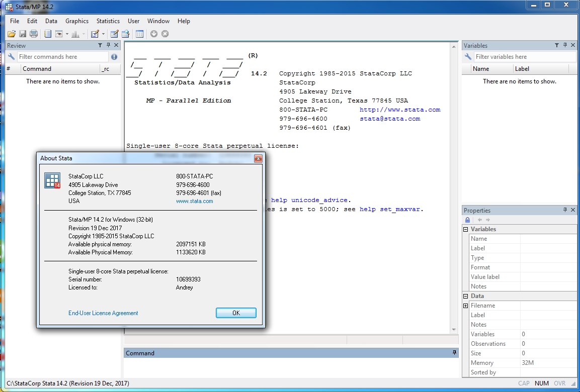This screenshot has width=580, height=392.
Task: Pin the Command panel
Action: coord(454,353)
